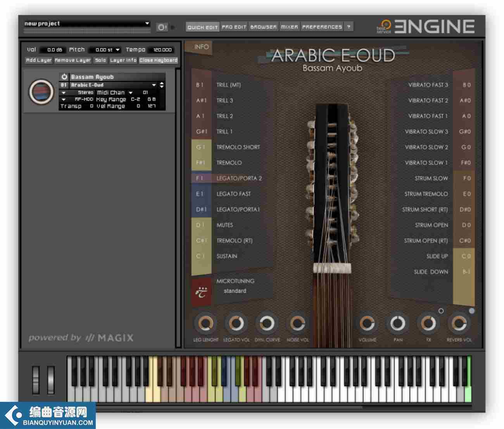The image size is (504, 429).
Task: Toggle the small circle above FX knob
Action: (x=441, y=311)
